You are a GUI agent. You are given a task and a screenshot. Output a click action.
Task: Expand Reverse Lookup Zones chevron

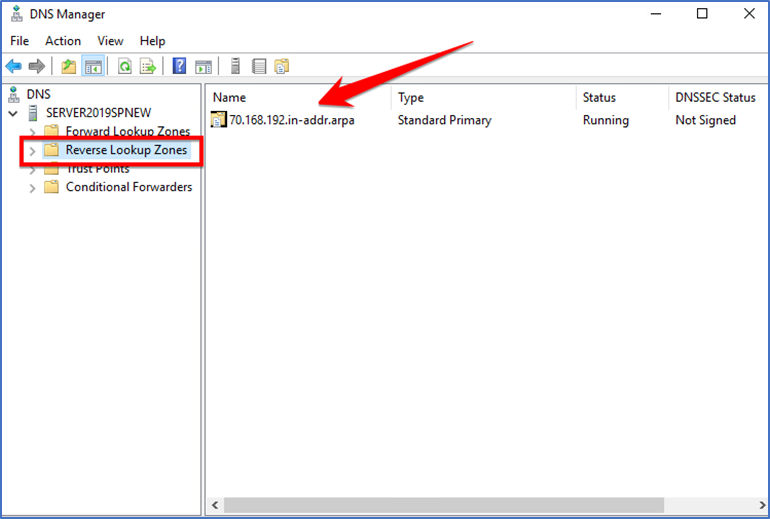click(32, 151)
